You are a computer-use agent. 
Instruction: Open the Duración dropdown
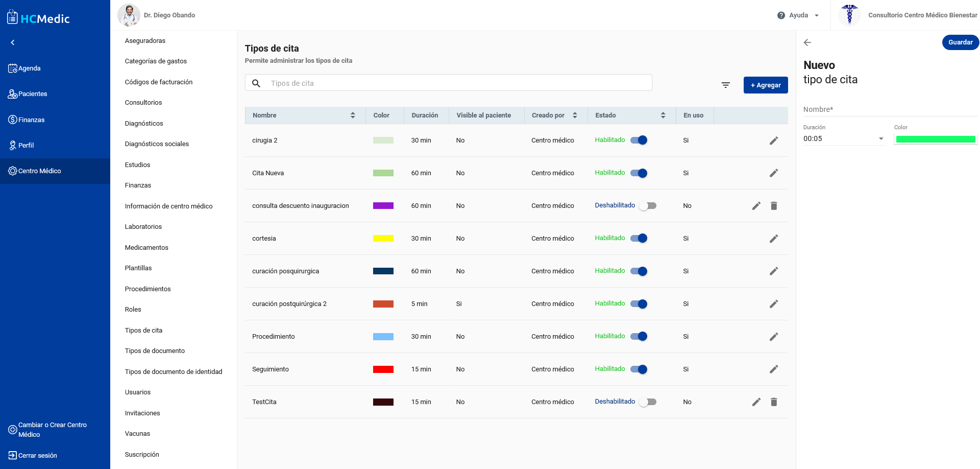pyautogui.click(x=844, y=139)
